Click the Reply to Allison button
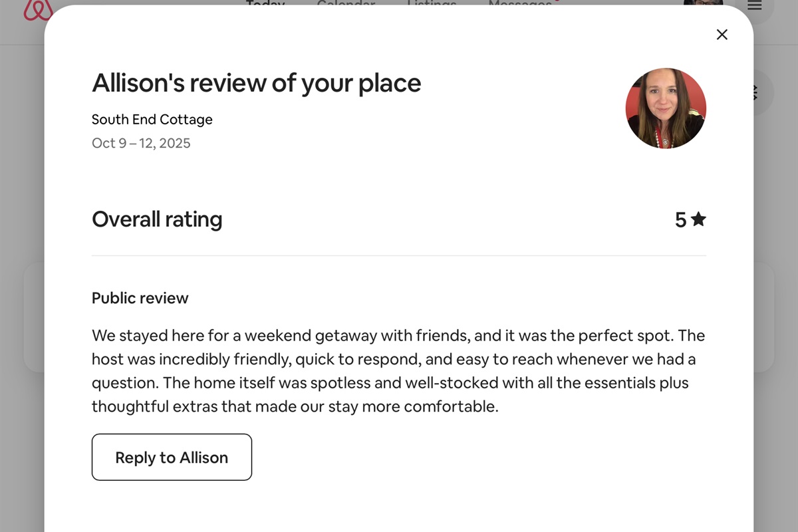This screenshot has height=532, width=798. pos(172,457)
